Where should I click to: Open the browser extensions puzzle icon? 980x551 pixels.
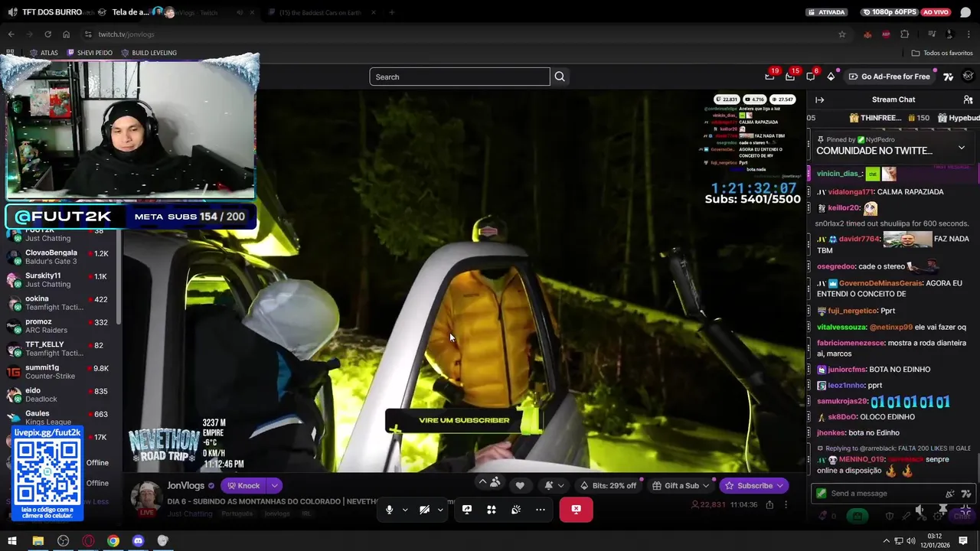coord(904,34)
